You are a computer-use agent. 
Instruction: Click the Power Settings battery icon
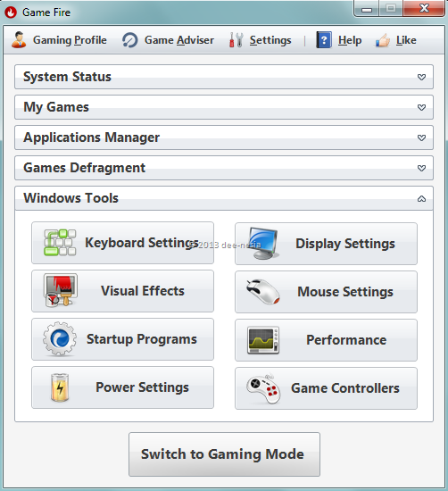click(60, 387)
